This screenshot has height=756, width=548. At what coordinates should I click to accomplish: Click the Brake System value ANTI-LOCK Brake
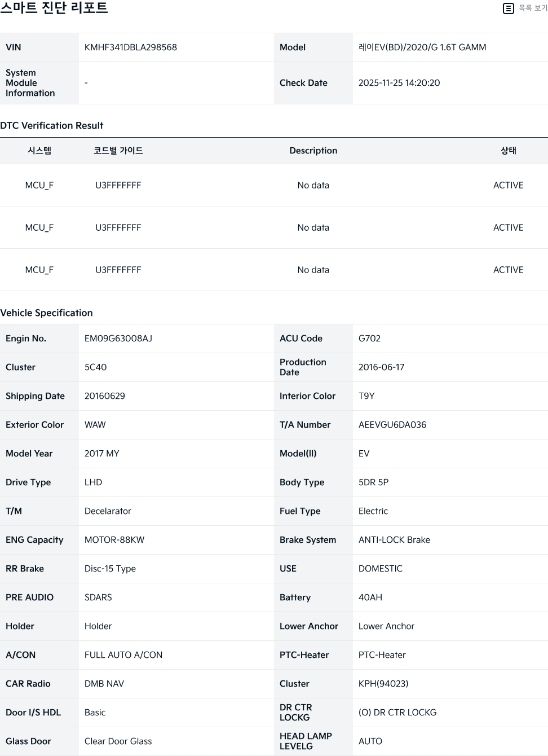(x=394, y=540)
